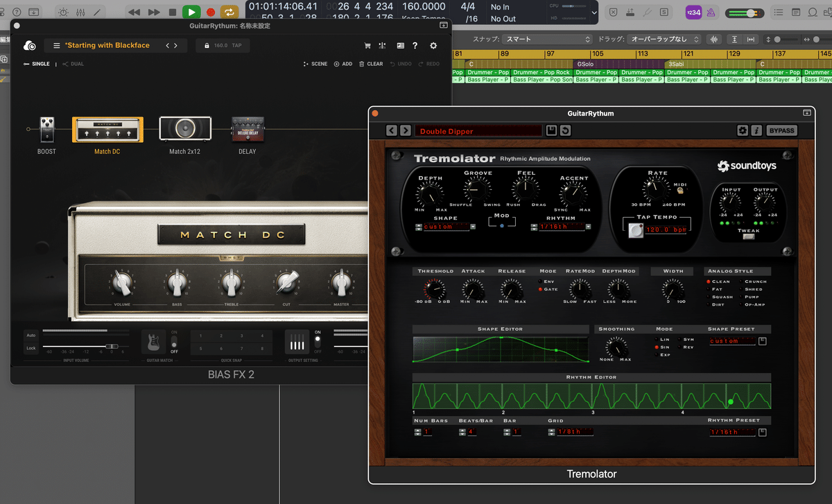Click the CLEAR button in BIAS FX 2
The height and width of the screenshot is (504, 832).
[x=372, y=64]
